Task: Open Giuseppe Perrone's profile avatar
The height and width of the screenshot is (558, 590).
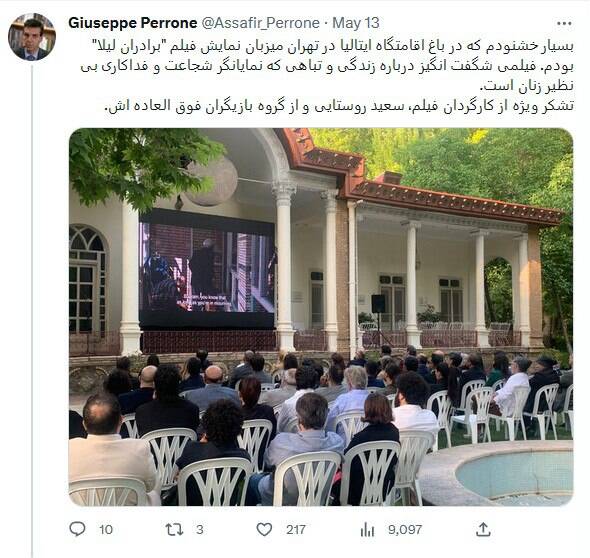Action: 32,37
